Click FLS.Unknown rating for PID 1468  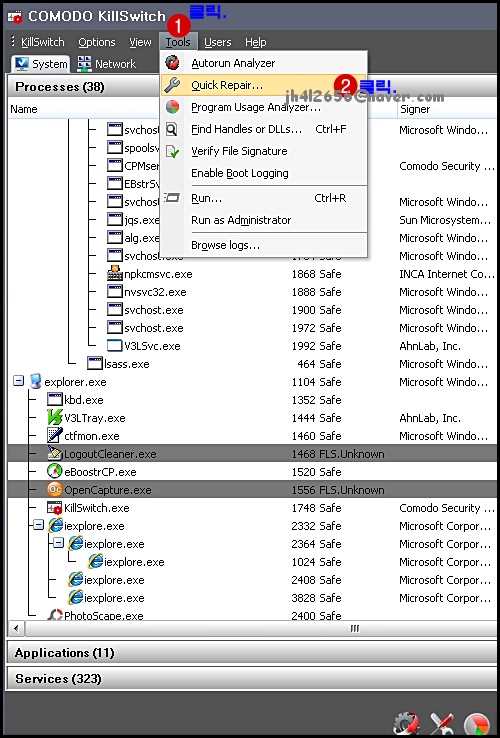click(352, 454)
